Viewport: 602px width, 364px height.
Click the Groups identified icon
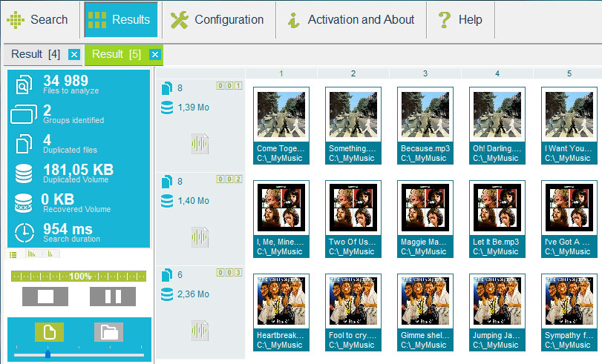(24, 114)
